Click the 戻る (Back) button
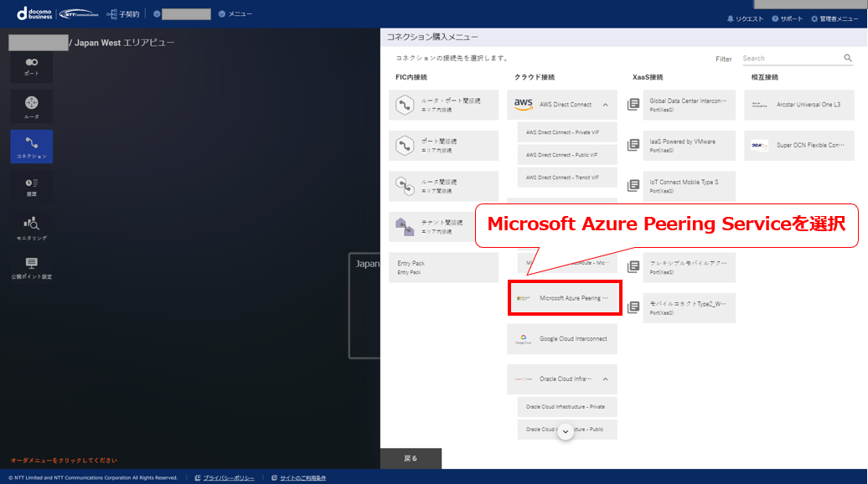 click(x=411, y=459)
